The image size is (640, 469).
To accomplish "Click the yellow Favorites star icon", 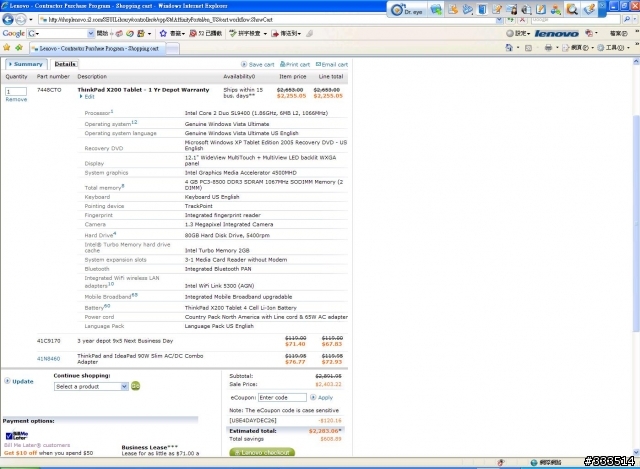I will pos(7,48).
